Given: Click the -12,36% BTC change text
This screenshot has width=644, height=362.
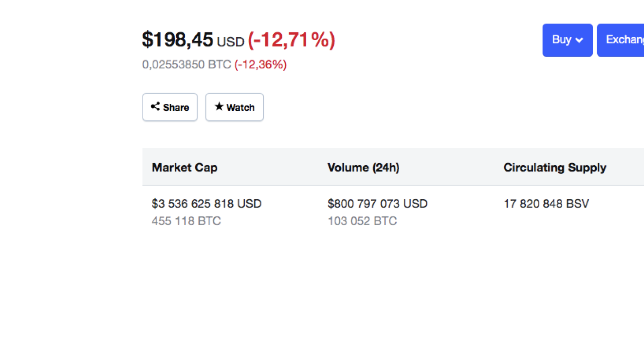Looking at the screenshot, I should click(260, 64).
